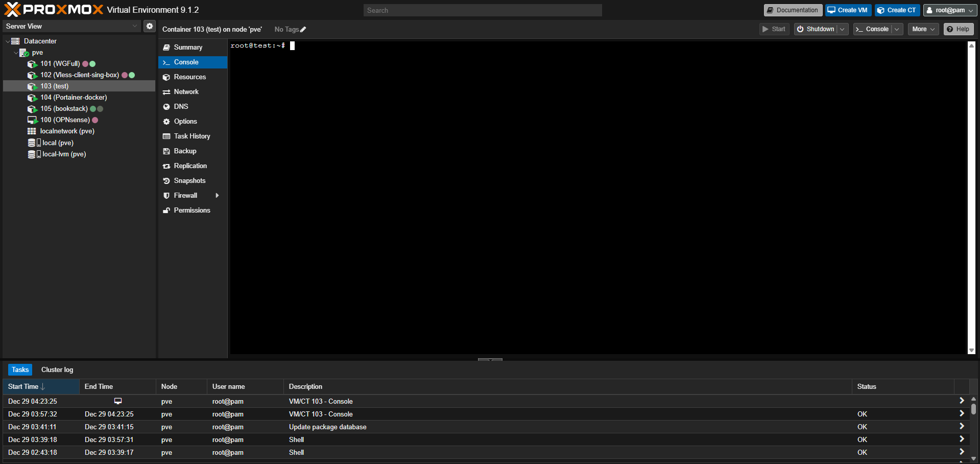The height and width of the screenshot is (464, 980).
Task: Click localnetwork (pve) grid icon
Action: pos(32,131)
